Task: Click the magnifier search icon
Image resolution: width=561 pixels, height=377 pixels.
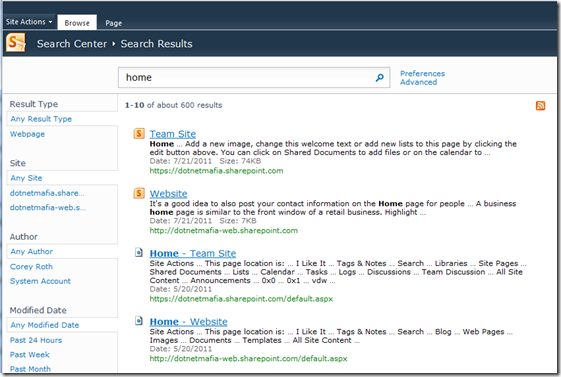Action: (380, 77)
